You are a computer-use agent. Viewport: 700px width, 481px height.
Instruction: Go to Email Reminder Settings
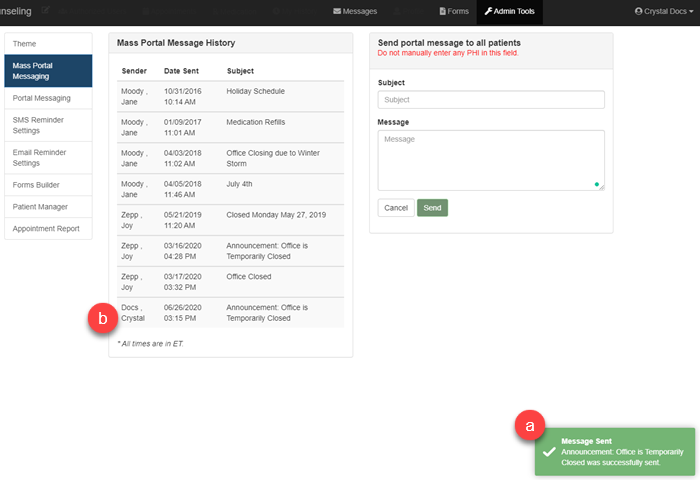[x=48, y=158]
